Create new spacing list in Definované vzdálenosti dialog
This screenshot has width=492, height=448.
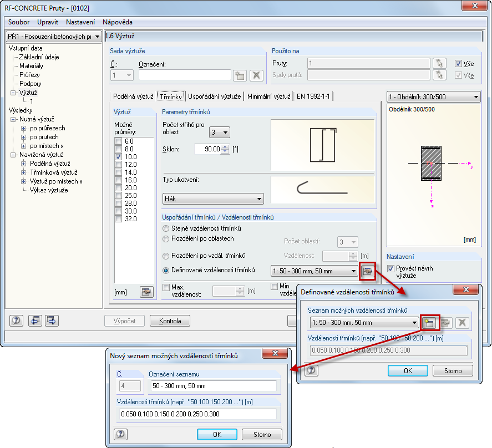tap(429, 323)
